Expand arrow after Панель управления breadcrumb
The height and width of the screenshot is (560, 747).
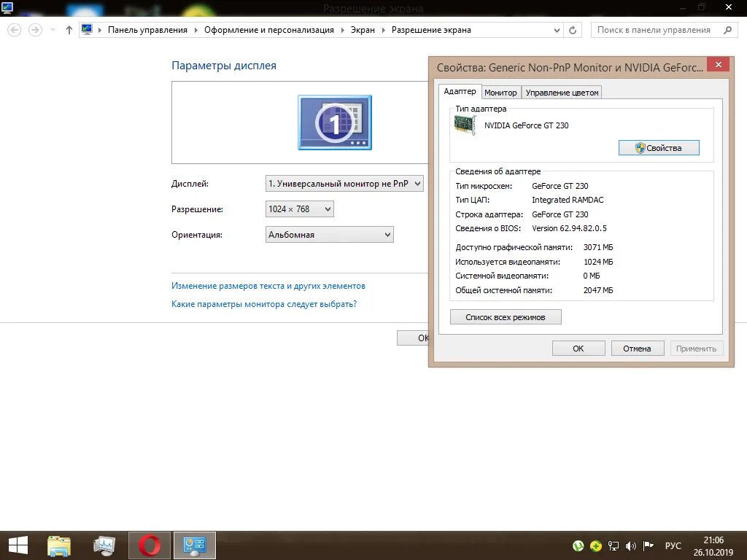[x=196, y=30]
